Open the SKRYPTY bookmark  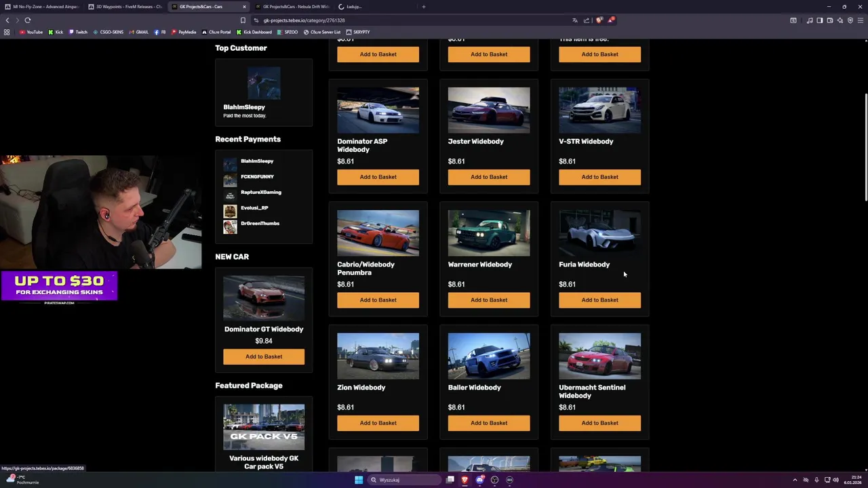pos(358,32)
